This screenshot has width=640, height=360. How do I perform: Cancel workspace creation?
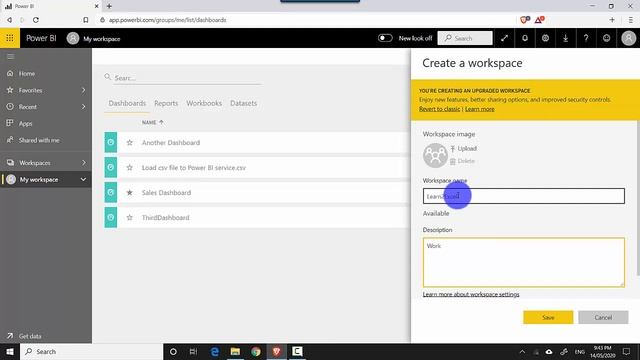click(x=603, y=317)
